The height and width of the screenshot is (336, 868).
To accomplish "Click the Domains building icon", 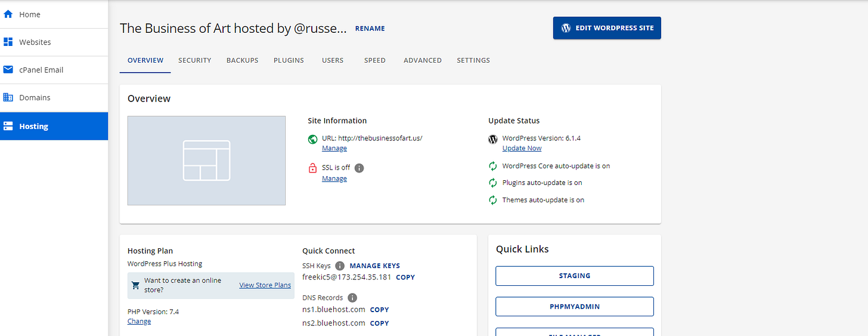I will (8, 97).
